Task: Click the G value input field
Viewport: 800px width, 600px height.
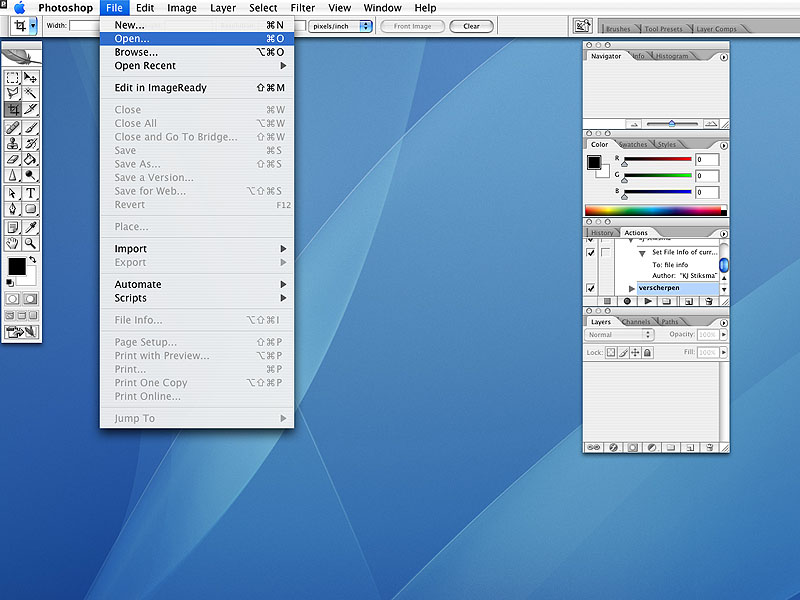Action: [x=707, y=176]
